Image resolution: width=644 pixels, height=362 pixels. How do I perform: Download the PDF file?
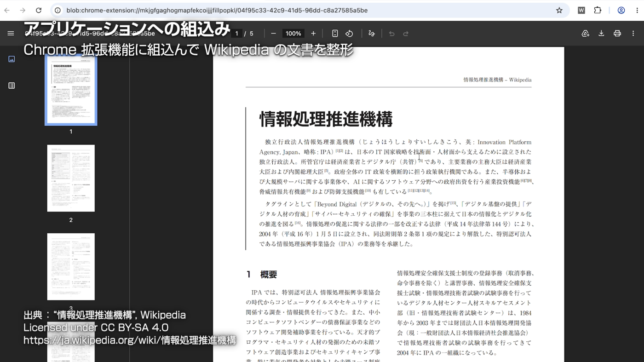(601, 34)
